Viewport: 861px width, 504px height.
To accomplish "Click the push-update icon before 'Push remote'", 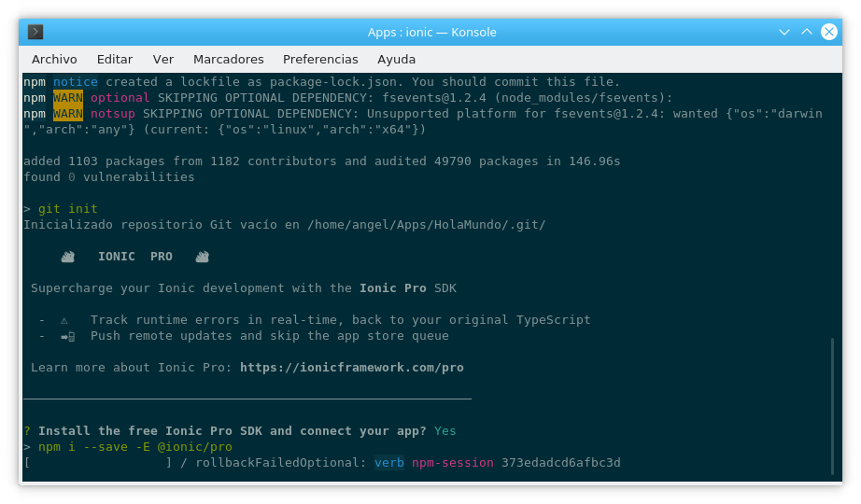I will (67, 337).
